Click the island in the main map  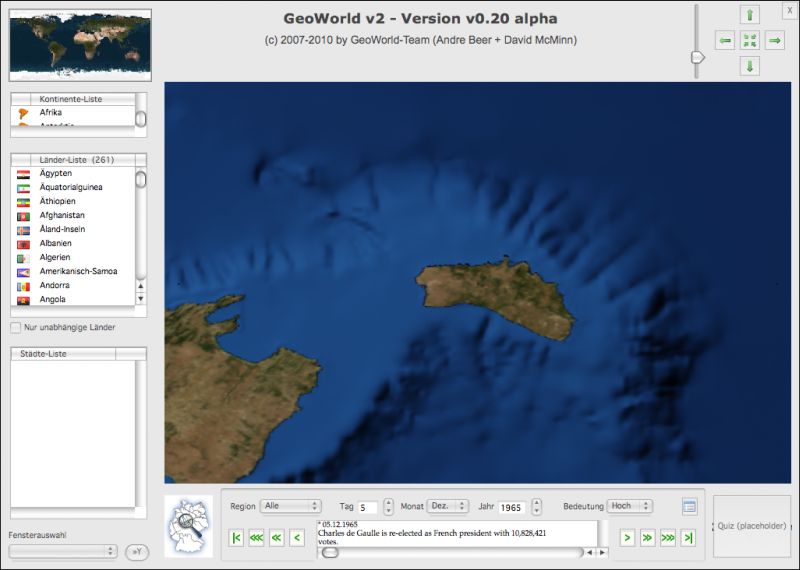click(x=497, y=297)
